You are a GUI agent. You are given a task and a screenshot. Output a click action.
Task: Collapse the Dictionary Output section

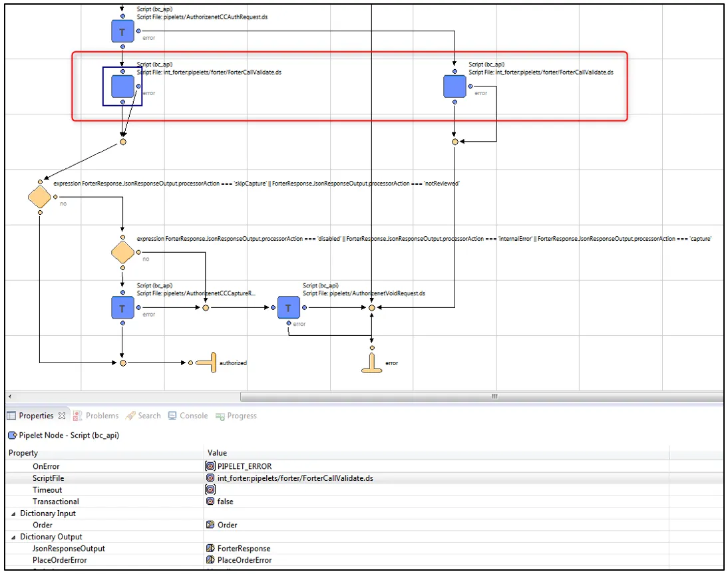(x=13, y=537)
